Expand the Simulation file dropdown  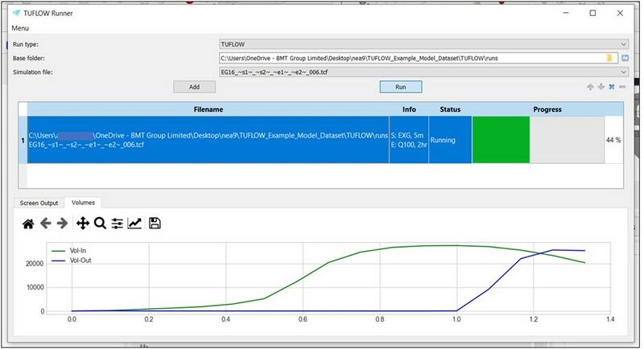623,72
